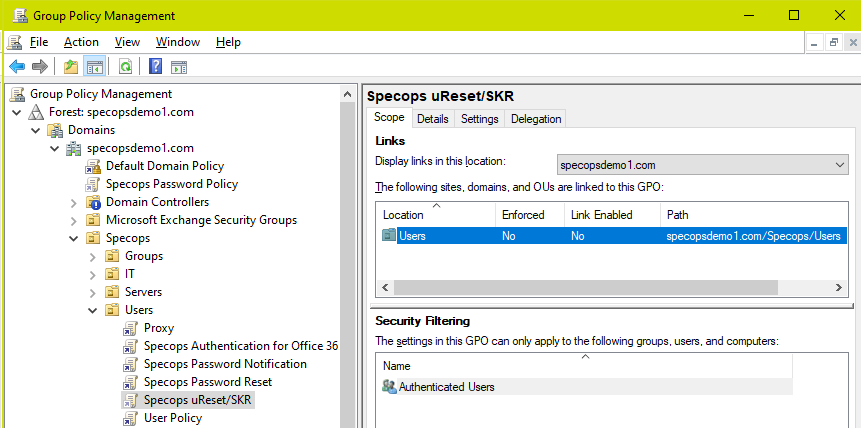Collapse the Specops OU node
Image resolution: width=861 pixels, height=428 pixels.
point(74,238)
